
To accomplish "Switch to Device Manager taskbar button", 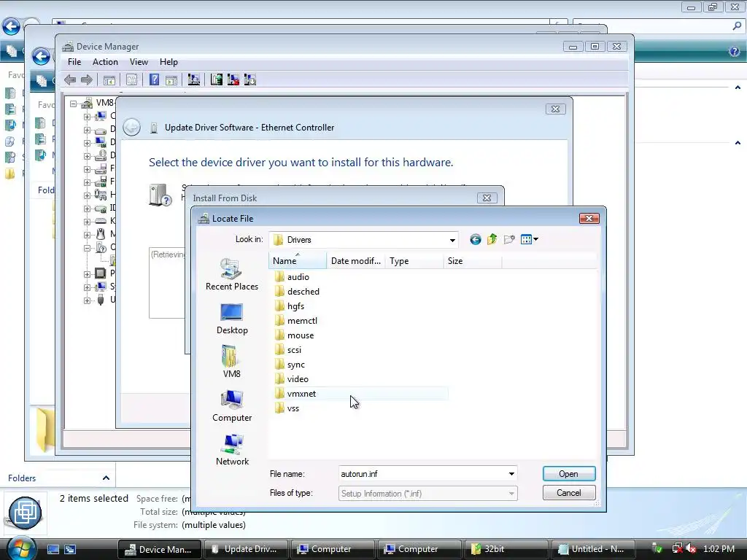I will (x=158, y=549).
